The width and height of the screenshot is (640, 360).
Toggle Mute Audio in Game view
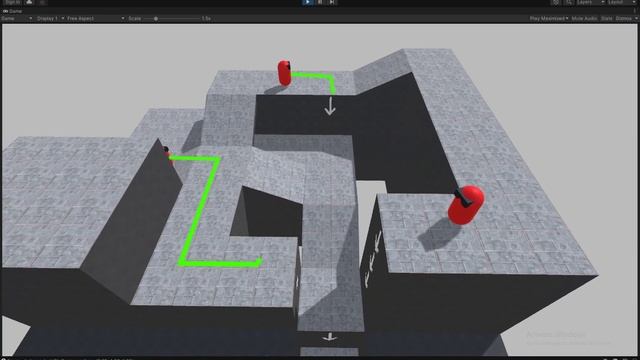point(584,18)
